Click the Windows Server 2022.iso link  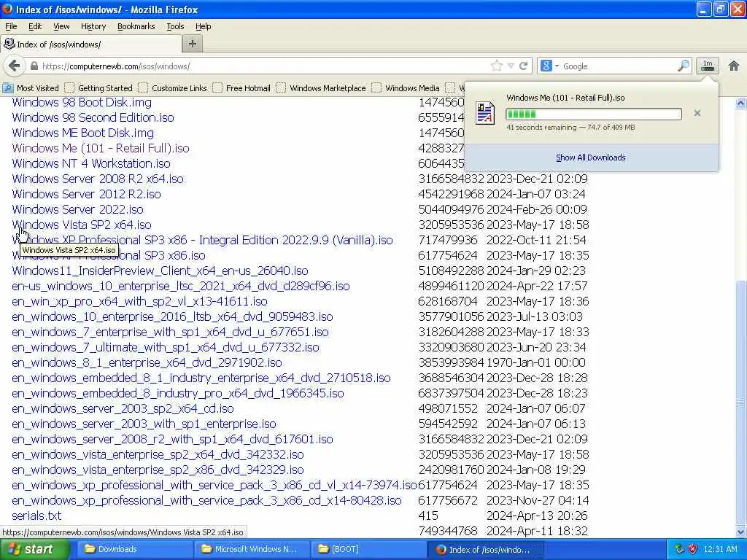pyautogui.click(x=77, y=209)
